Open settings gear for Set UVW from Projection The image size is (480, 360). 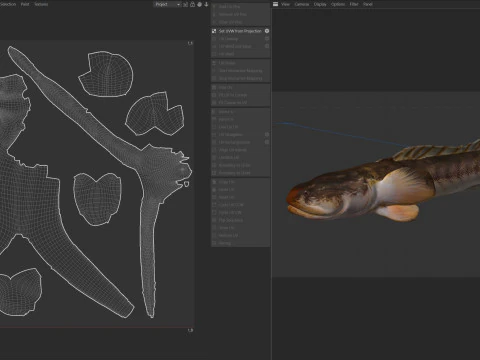coord(267,31)
